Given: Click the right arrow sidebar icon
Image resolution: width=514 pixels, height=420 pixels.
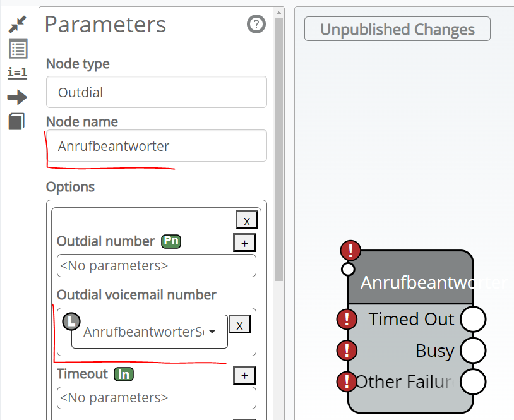Looking at the screenshot, I should [18, 97].
